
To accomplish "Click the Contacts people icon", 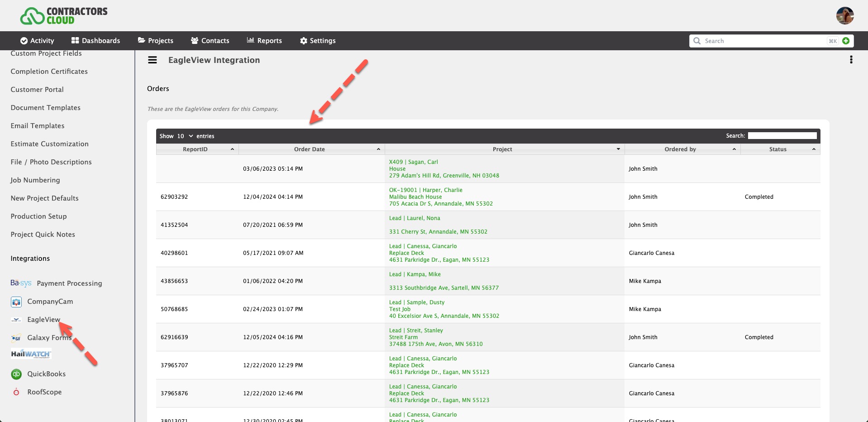I will [195, 40].
